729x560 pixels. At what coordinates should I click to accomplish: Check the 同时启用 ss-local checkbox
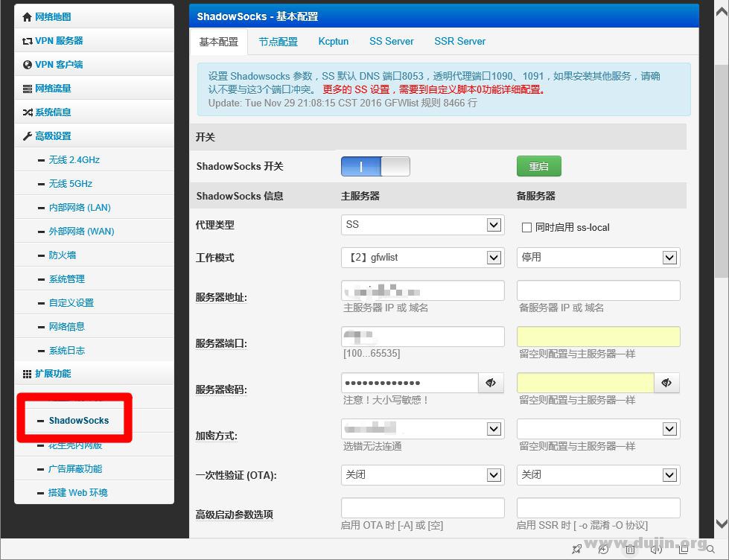[x=526, y=227]
